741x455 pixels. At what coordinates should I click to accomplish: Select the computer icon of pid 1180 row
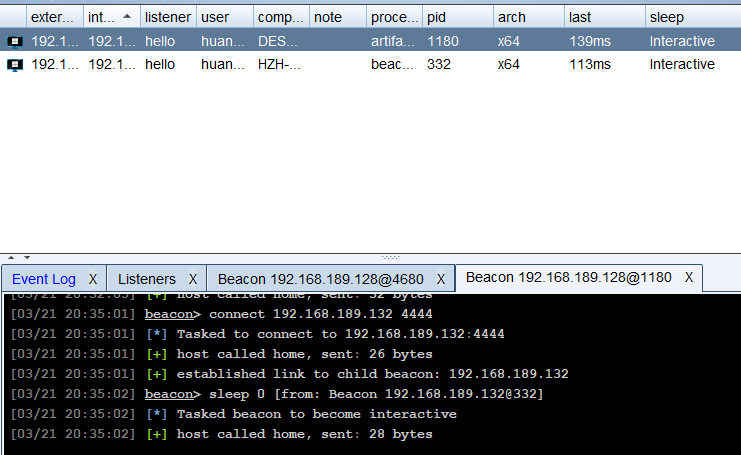coord(15,42)
